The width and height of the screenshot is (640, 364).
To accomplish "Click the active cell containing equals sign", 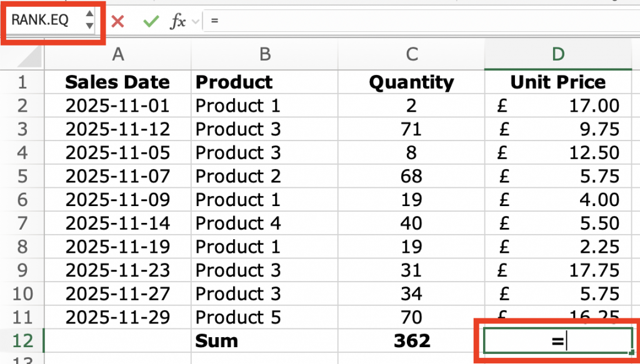I will (558, 342).
